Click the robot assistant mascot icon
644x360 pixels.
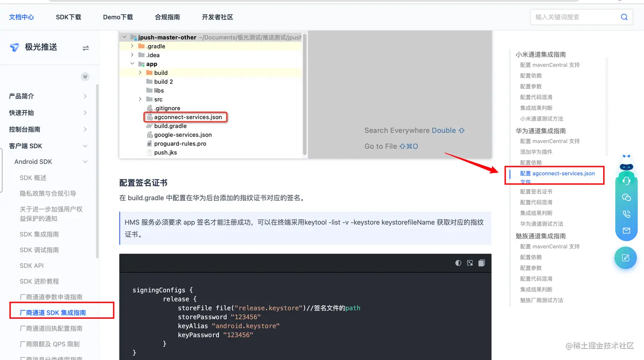coord(627,164)
